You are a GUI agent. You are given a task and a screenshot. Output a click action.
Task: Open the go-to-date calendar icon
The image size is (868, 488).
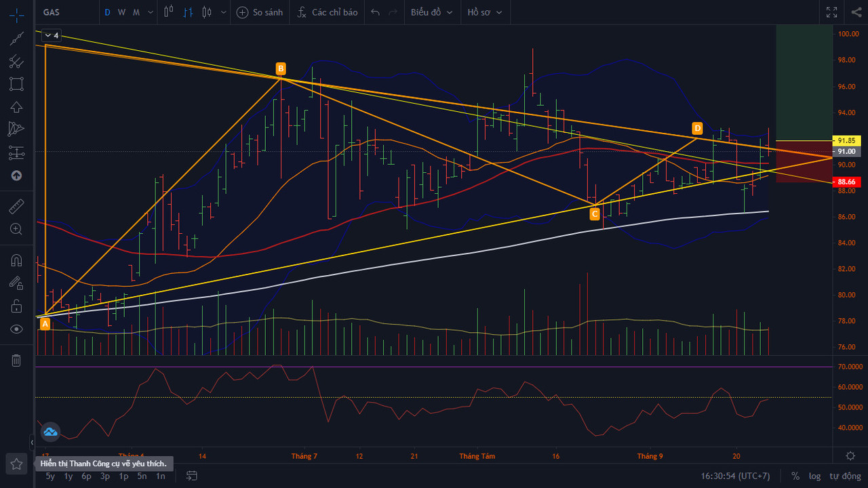[192, 476]
